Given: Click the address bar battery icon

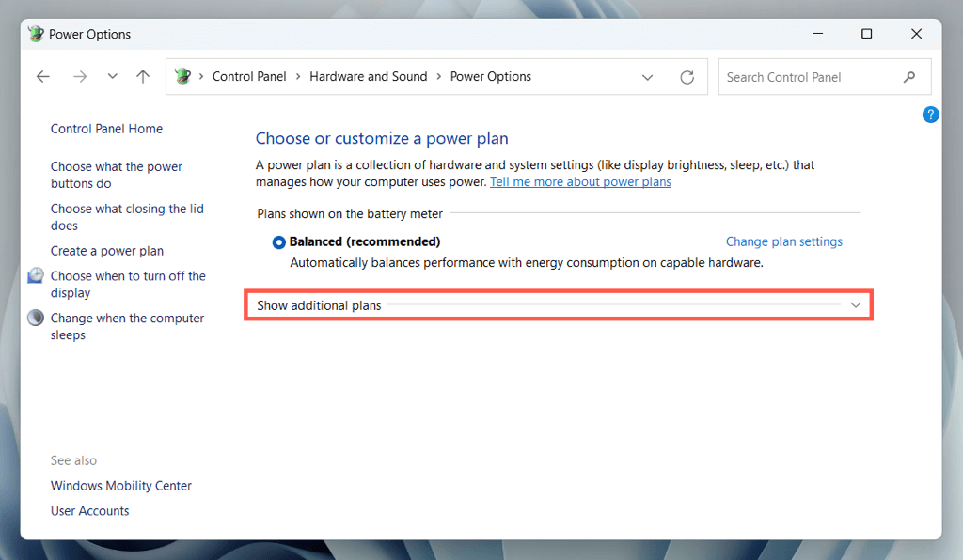Looking at the screenshot, I should 183,77.
